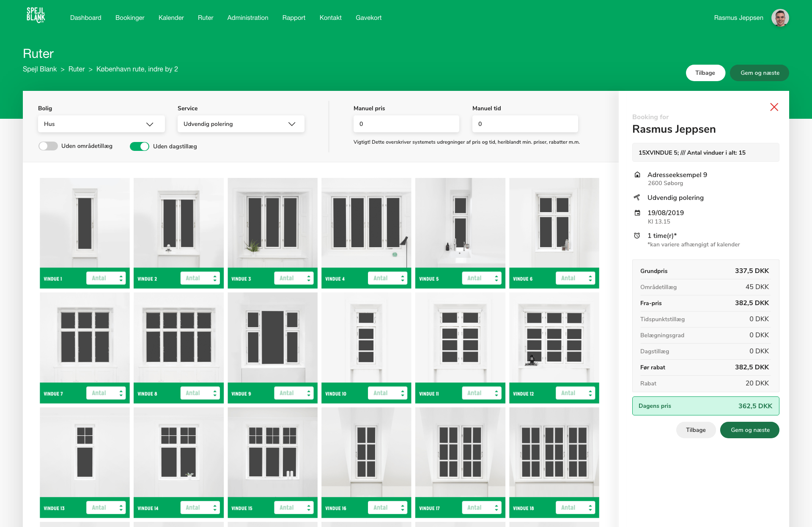
Task: Go to Bookinger in the navigation
Action: click(130, 18)
